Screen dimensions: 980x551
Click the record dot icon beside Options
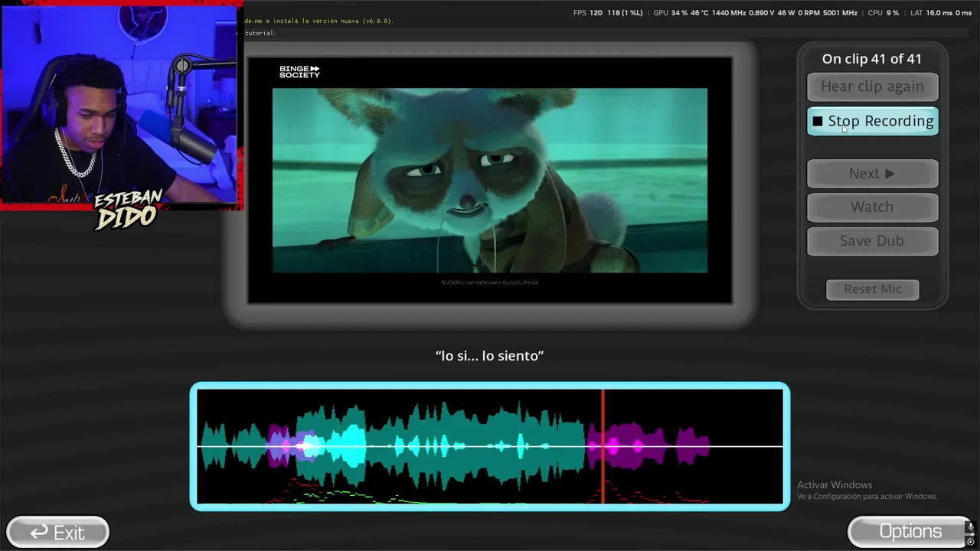[x=971, y=542]
